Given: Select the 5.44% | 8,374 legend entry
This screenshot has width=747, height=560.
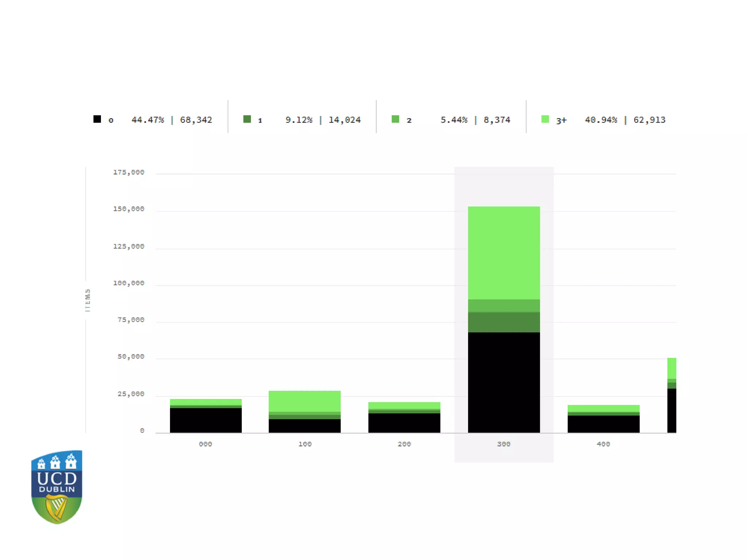Looking at the screenshot, I should click(x=475, y=120).
